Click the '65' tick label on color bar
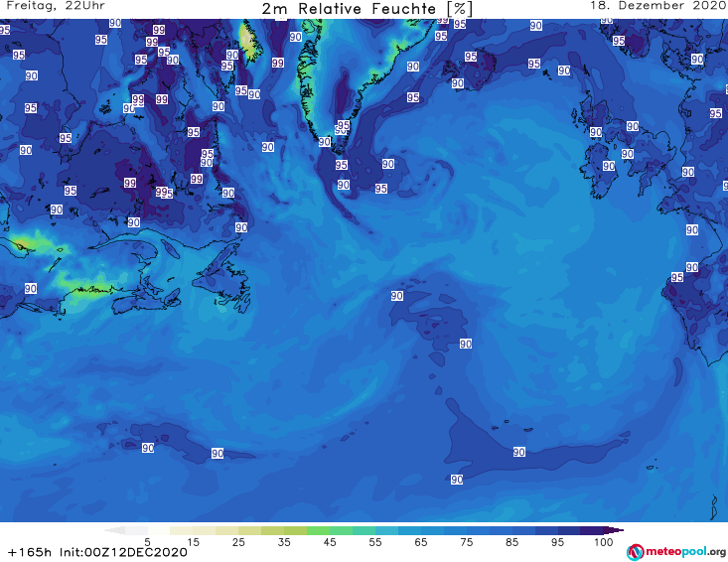 pyautogui.click(x=421, y=542)
